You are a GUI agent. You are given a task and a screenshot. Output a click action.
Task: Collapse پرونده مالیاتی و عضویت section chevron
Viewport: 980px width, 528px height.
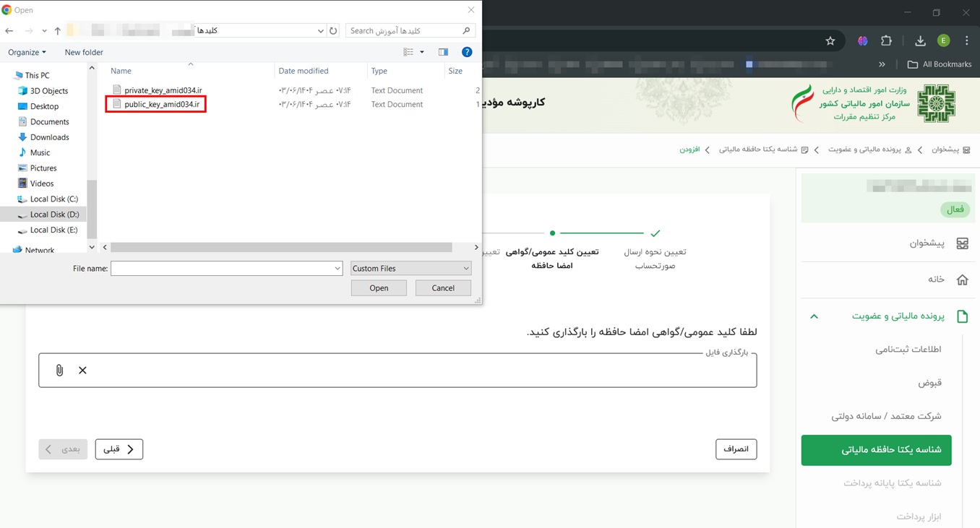click(814, 316)
